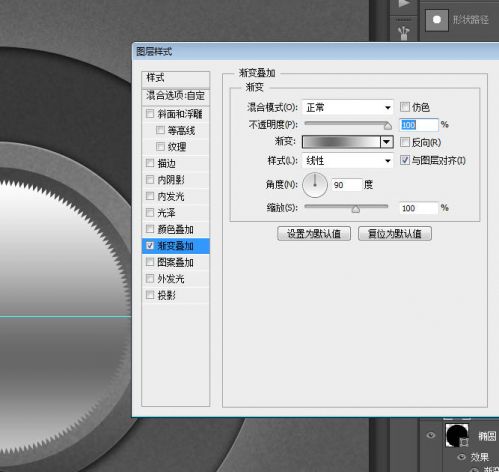Open the 样式 linear style dropdown

(x=348, y=161)
